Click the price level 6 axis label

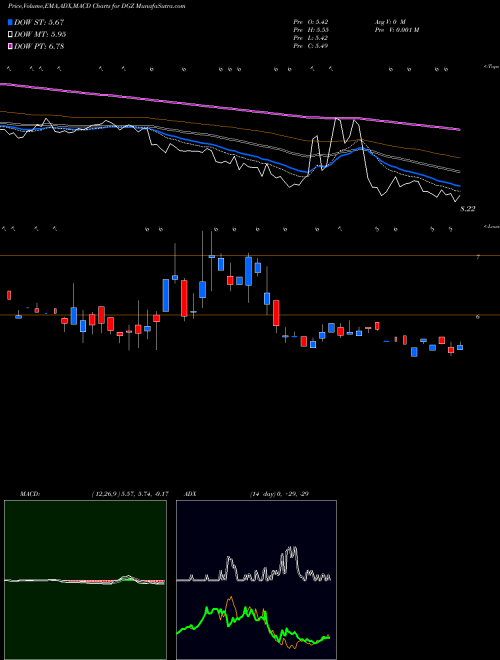[478, 317]
